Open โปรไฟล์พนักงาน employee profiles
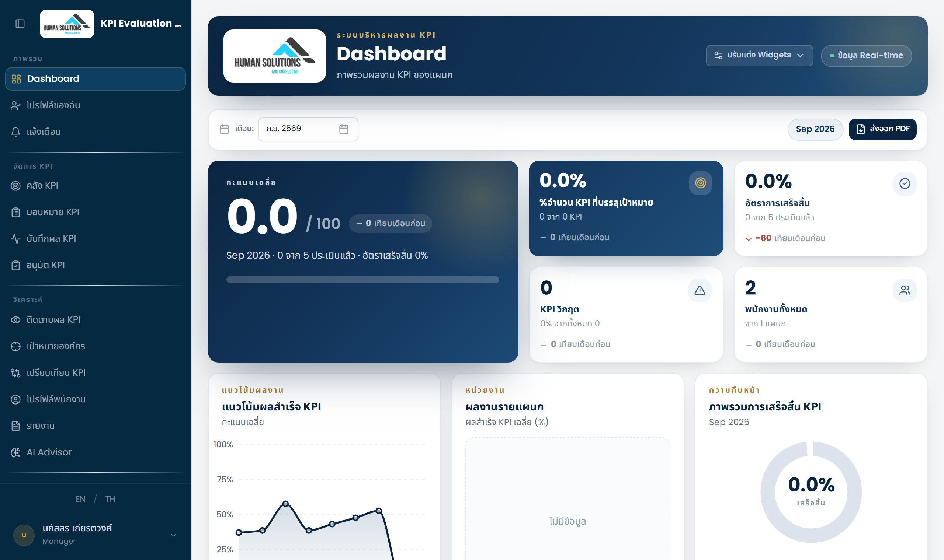This screenshot has height=560, width=944. [x=96, y=399]
